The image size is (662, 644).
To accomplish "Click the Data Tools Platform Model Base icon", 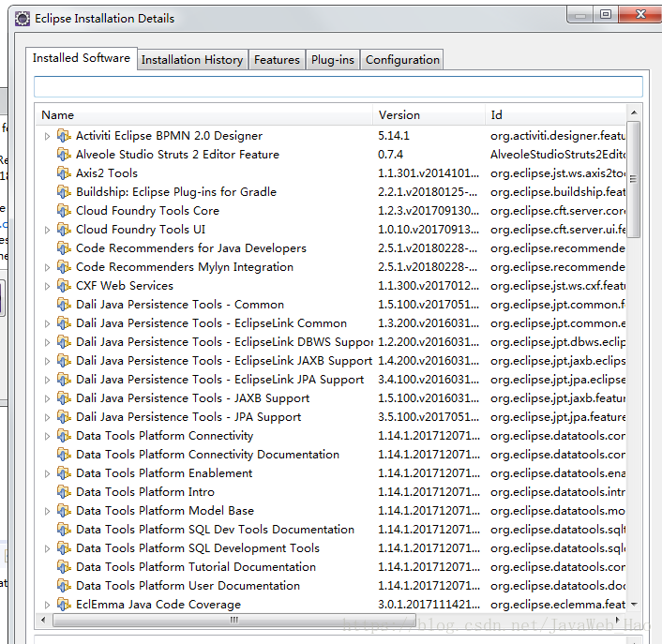I will (64, 511).
